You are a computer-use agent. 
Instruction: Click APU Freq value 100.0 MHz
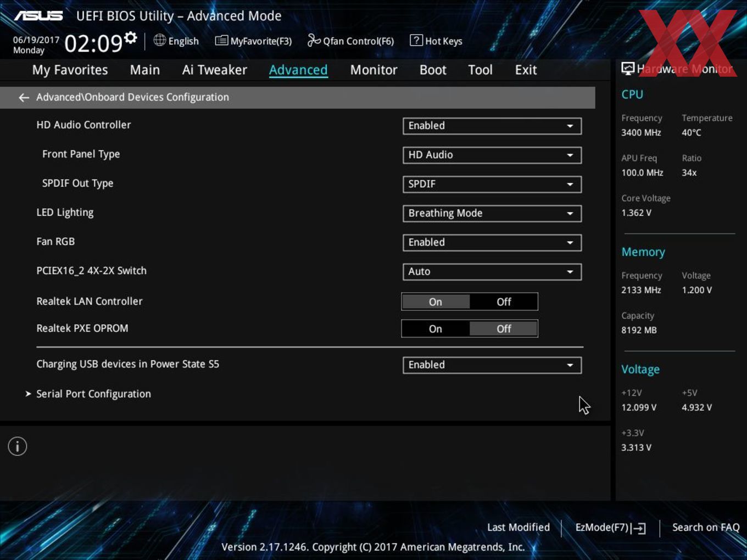click(x=642, y=173)
